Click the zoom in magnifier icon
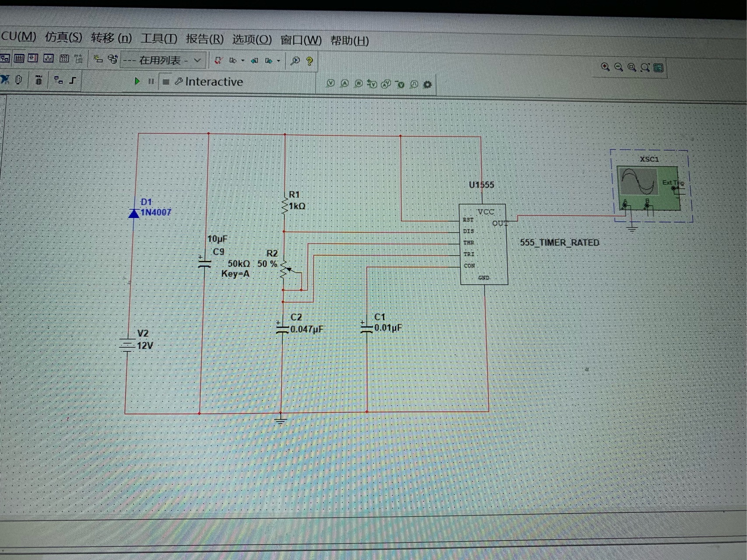The image size is (747, 560). pos(605,66)
